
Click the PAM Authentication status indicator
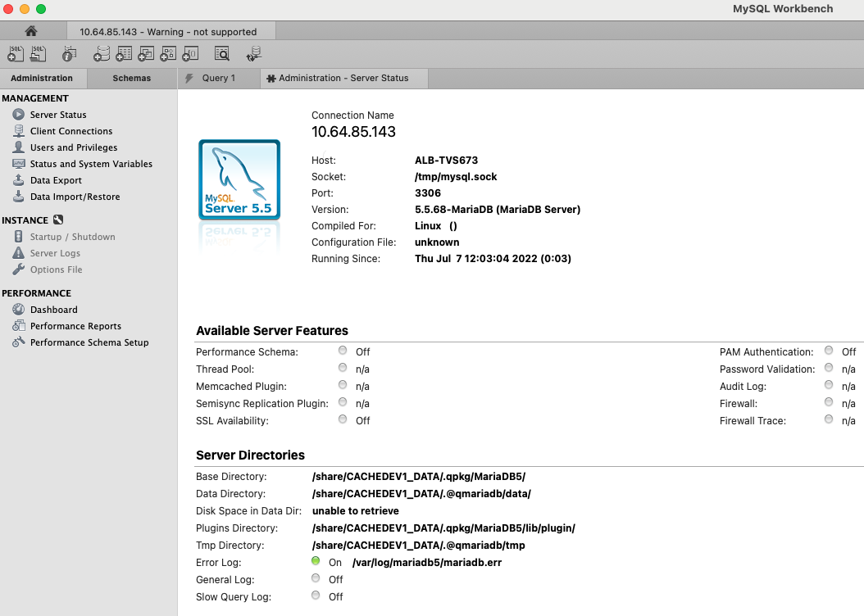[x=829, y=351]
